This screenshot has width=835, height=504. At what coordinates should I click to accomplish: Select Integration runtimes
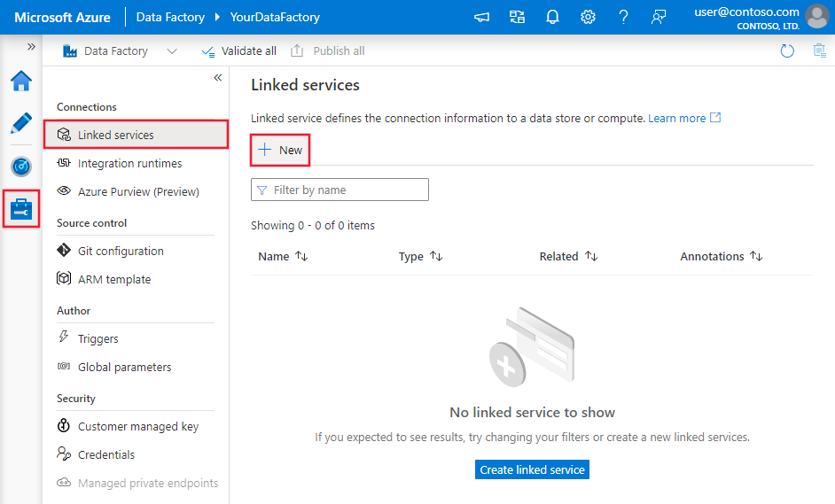tap(130, 163)
